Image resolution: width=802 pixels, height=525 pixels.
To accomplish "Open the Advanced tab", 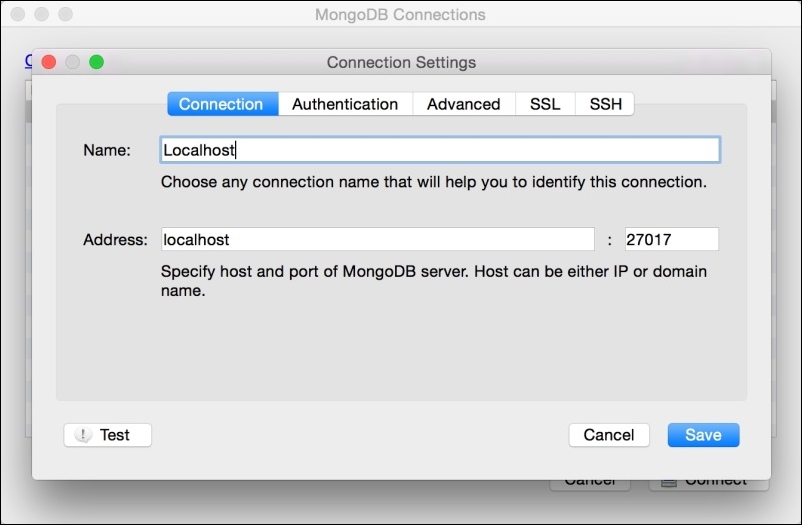I will click(464, 104).
